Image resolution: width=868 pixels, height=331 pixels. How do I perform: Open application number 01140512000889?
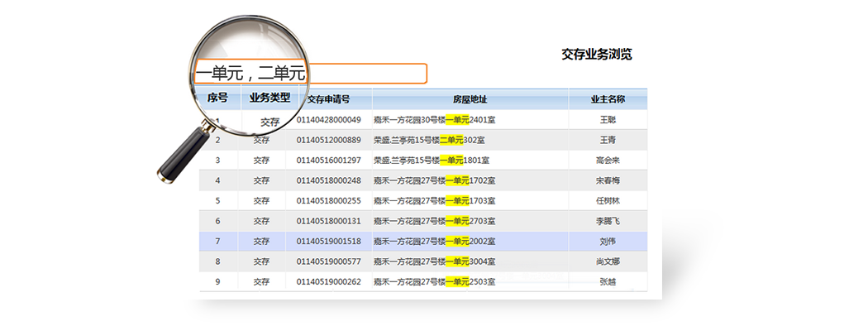pyautogui.click(x=328, y=140)
